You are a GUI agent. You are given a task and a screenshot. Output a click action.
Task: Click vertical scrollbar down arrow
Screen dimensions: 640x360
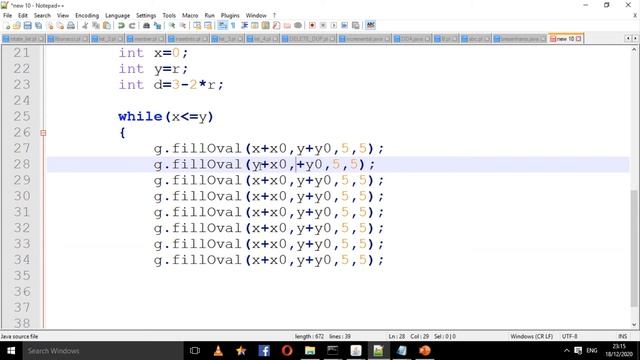[x=634, y=325]
